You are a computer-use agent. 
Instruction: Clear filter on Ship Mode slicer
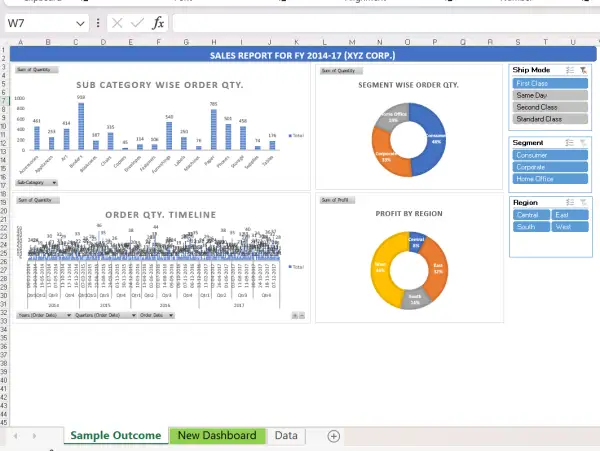[x=584, y=70]
